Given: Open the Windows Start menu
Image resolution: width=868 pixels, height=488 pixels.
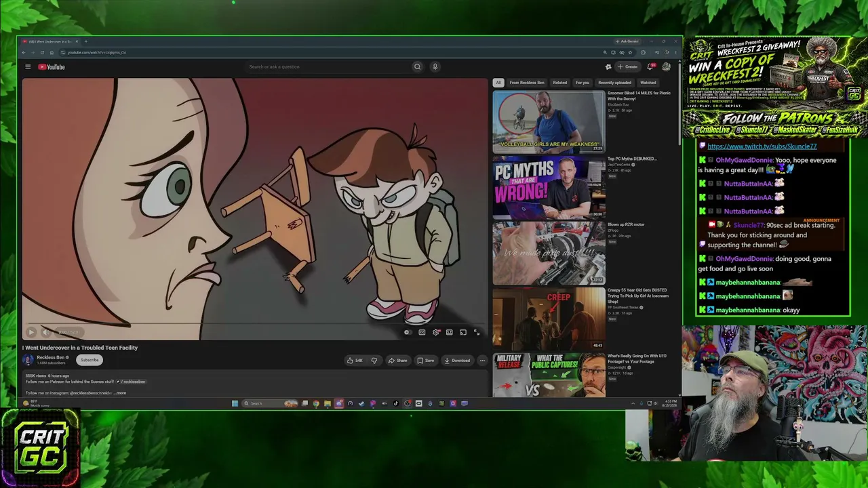Looking at the screenshot, I should coord(235,403).
